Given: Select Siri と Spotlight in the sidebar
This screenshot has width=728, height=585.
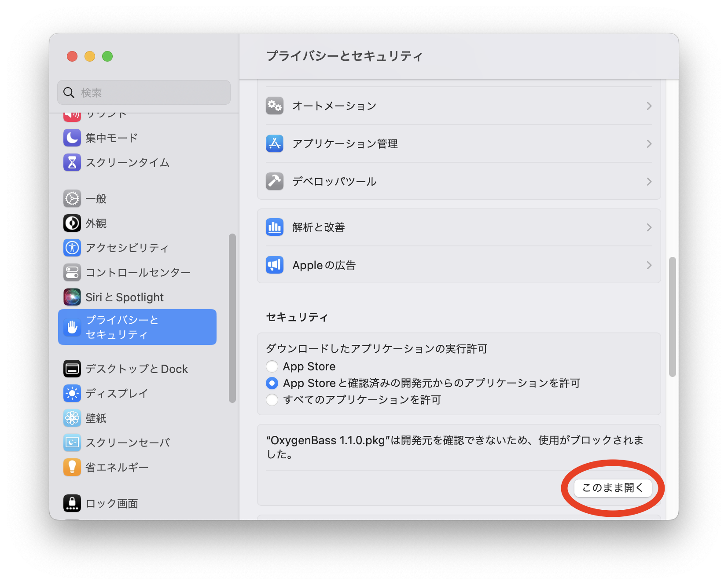Looking at the screenshot, I should pyautogui.click(x=137, y=297).
